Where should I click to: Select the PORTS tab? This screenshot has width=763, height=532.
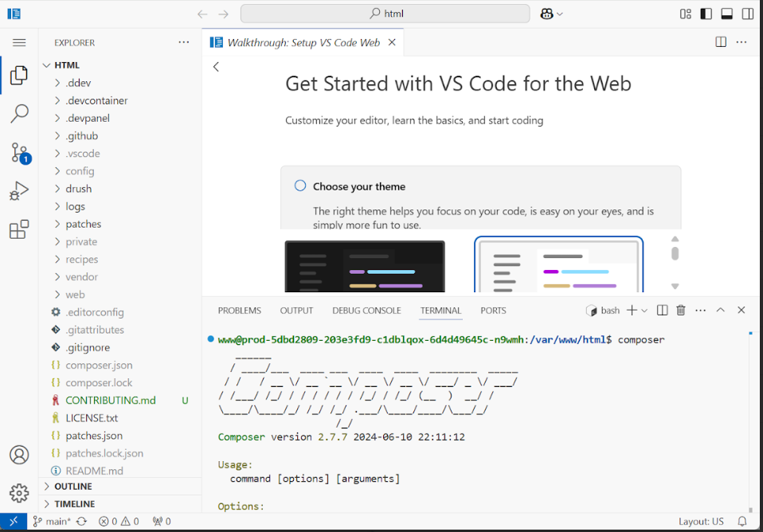(493, 311)
